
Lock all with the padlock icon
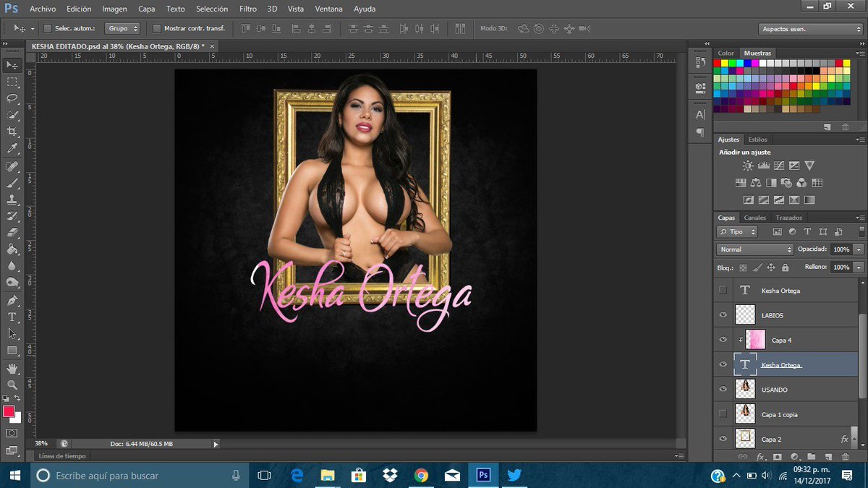(786, 267)
